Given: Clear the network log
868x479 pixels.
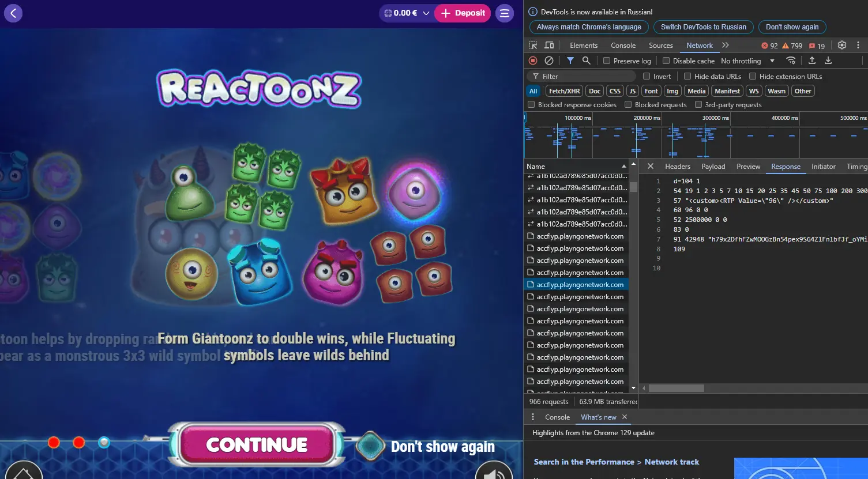Looking at the screenshot, I should (549, 61).
